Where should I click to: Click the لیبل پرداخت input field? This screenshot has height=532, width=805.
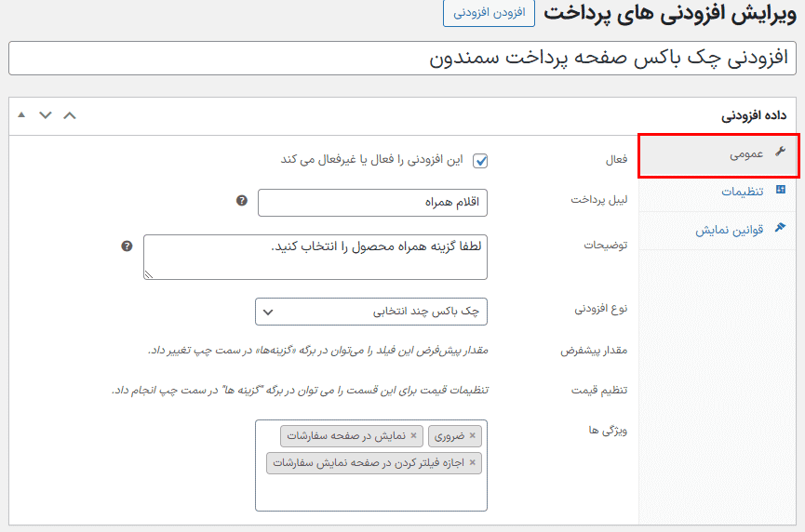pyautogui.click(x=373, y=203)
